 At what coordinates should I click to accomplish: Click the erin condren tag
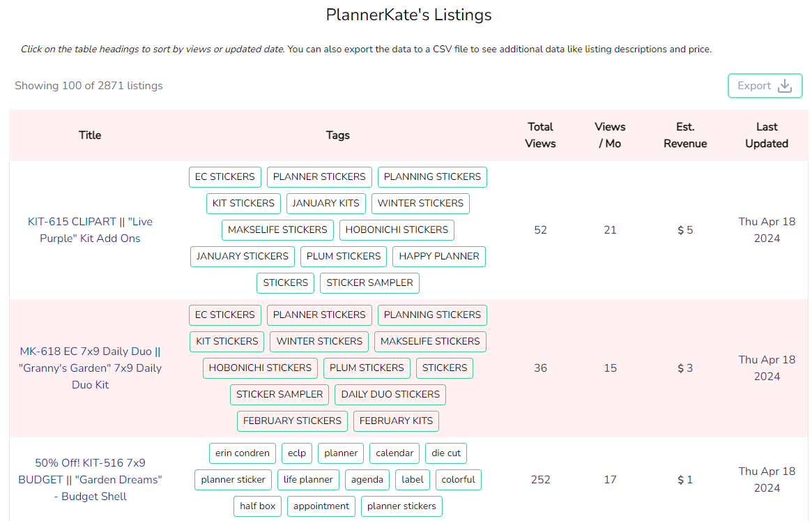242,453
